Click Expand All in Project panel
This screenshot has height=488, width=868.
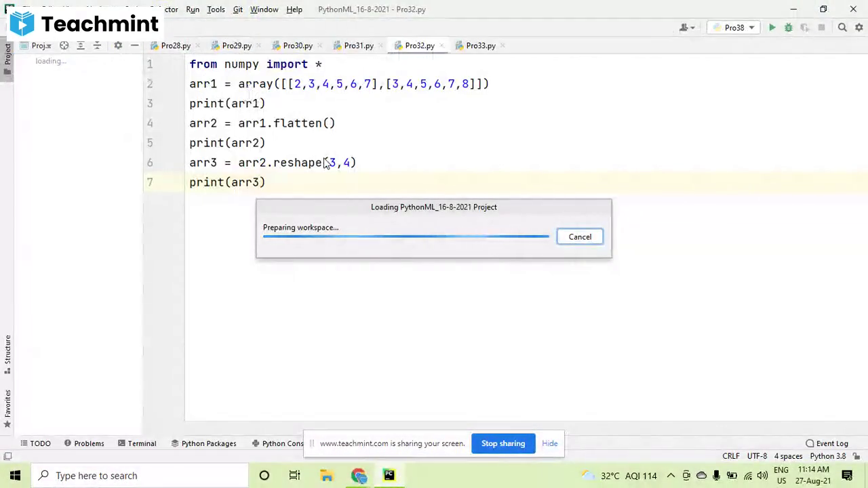[81, 45]
